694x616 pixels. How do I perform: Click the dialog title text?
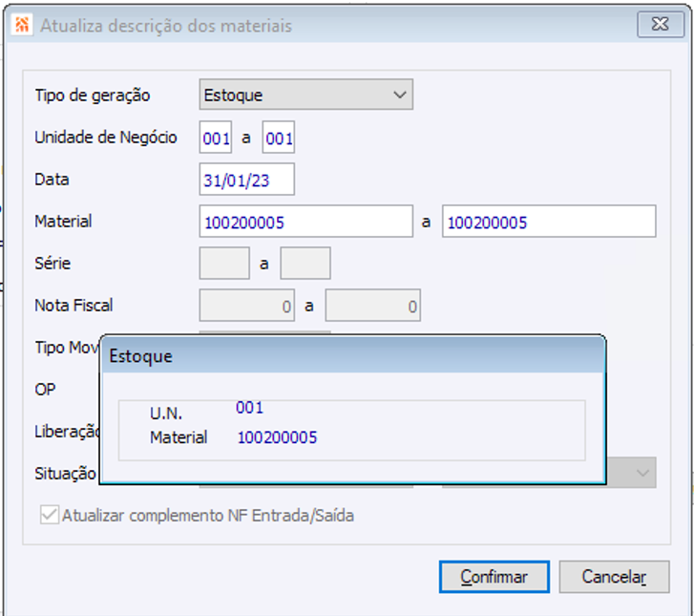(x=166, y=26)
